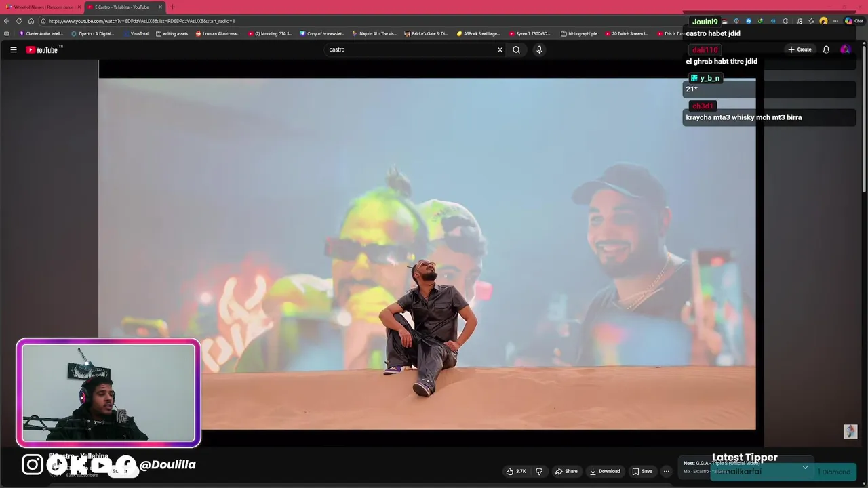
Task: Open 'Baldur's Gate 3: Di...' bookmark
Action: [426, 33]
